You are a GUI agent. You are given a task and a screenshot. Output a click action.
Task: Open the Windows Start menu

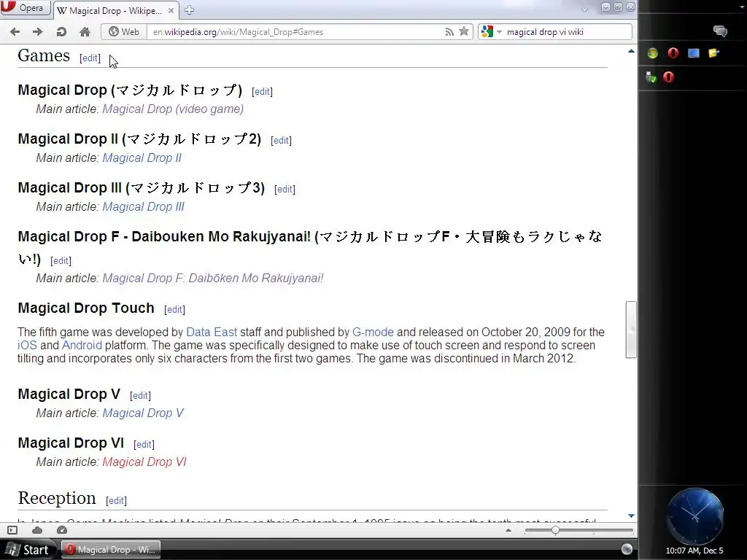[x=28, y=550]
